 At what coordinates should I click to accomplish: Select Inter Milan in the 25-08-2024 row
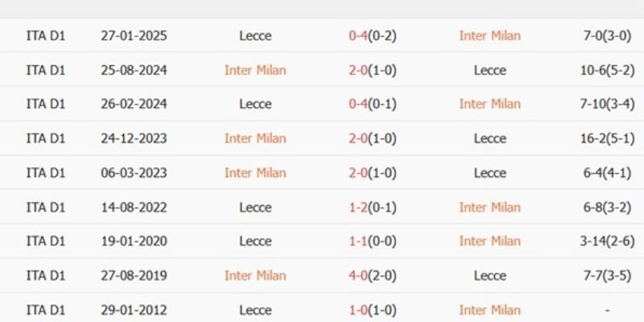coord(255,70)
